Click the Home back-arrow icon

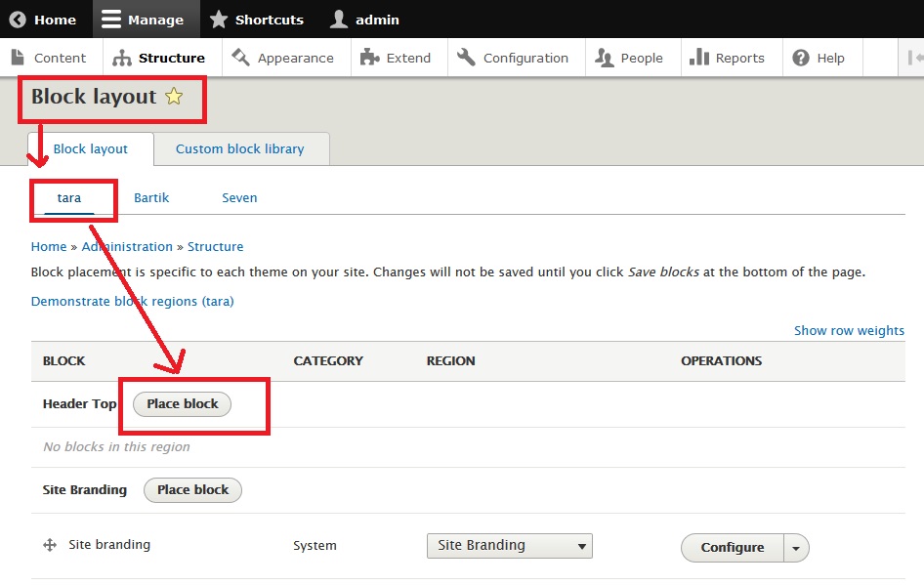pyautogui.click(x=18, y=20)
